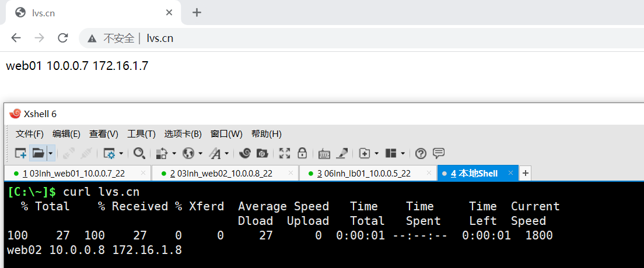The height and width of the screenshot is (268, 644).
Task: Click the Open Session folder icon
Action: click(38, 153)
